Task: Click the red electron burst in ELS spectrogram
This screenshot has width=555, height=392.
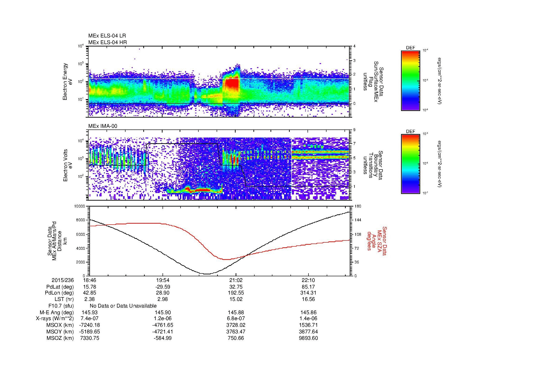Action: pyautogui.click(x=232, y=83)
